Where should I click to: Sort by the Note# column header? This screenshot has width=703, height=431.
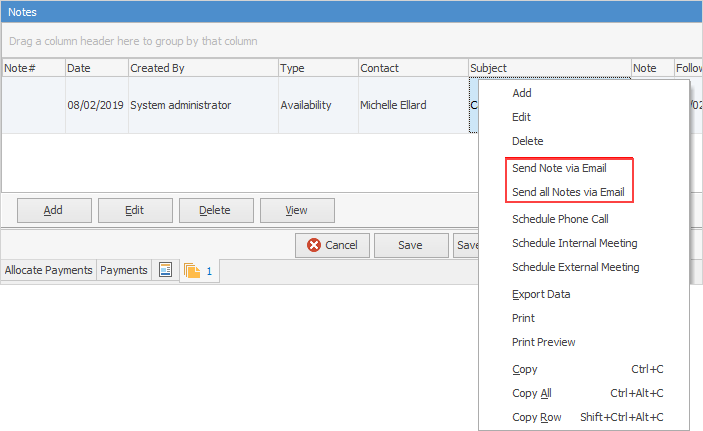[34, 68]
